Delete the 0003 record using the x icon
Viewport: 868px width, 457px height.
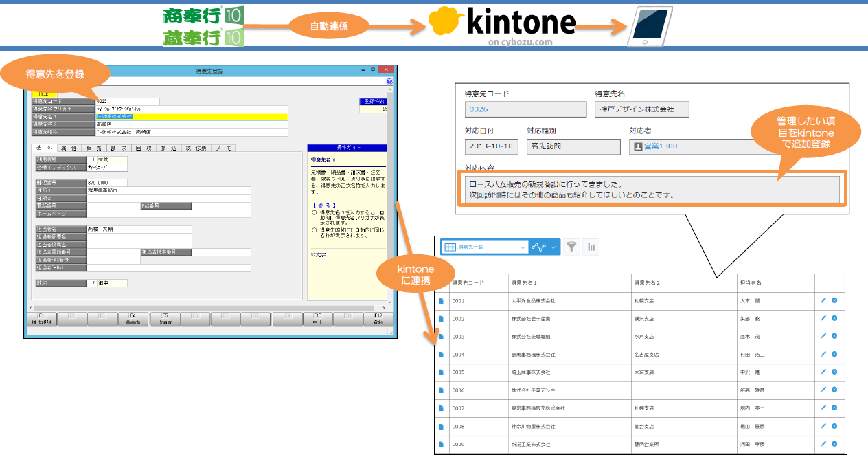pyautogui.click(x=834, y=336)
